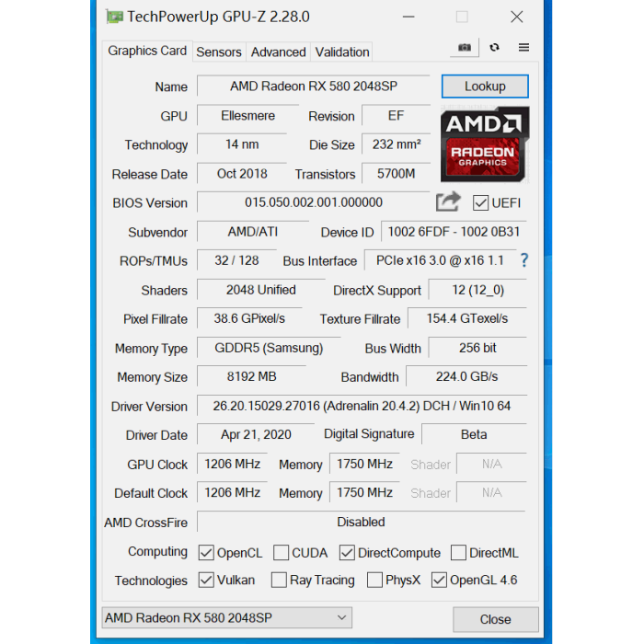644x644 pixels.
Task: Click the Memory Size field 8192 MB
Action: coord(251,376)
